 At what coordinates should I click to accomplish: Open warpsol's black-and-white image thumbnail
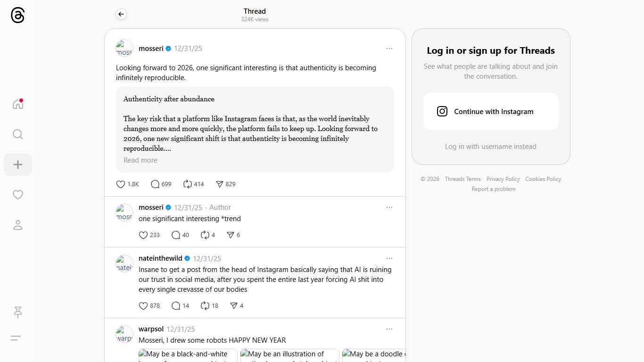tap(188, 355)
